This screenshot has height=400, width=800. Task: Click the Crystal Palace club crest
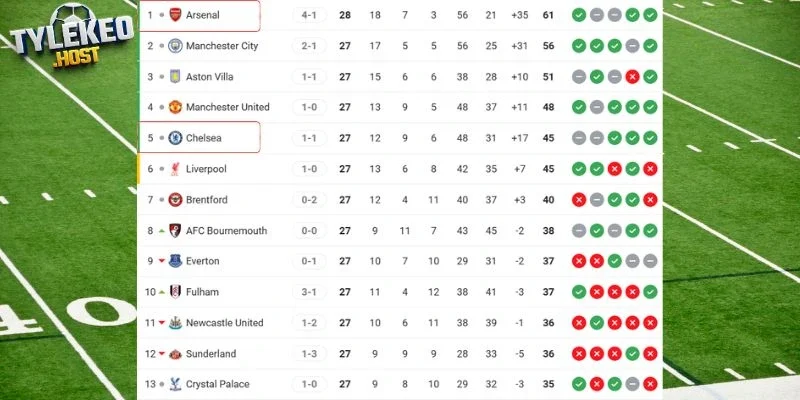[x=175, y=384]
